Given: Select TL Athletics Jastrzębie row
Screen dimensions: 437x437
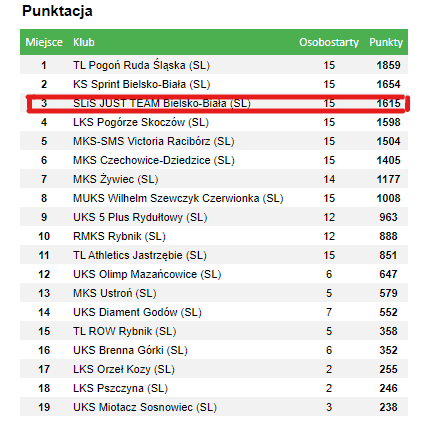Looking at the screenshot, I should [214, 255].
